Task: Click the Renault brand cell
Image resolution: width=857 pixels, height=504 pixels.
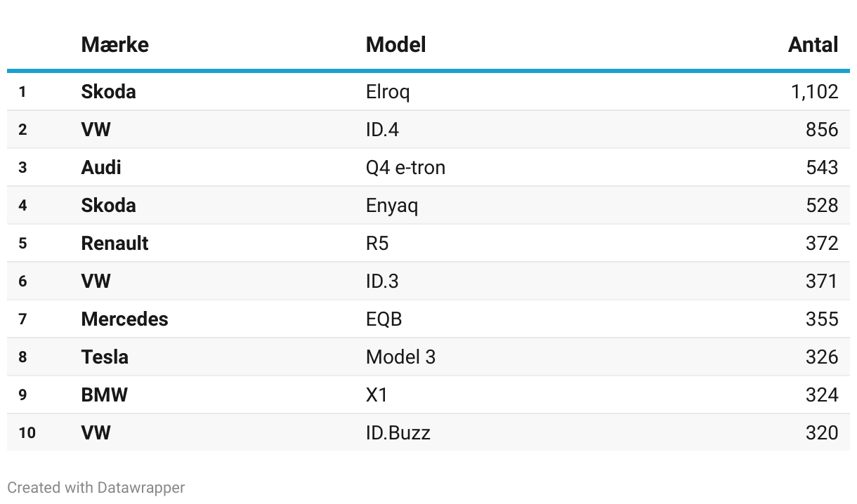Action: coord(115,244)
